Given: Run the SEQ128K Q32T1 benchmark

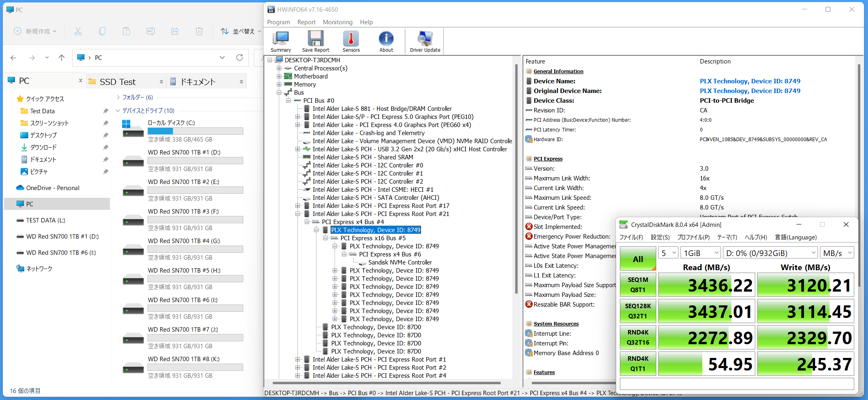Looking at the screenshot, I should click(x=638, y=311).
